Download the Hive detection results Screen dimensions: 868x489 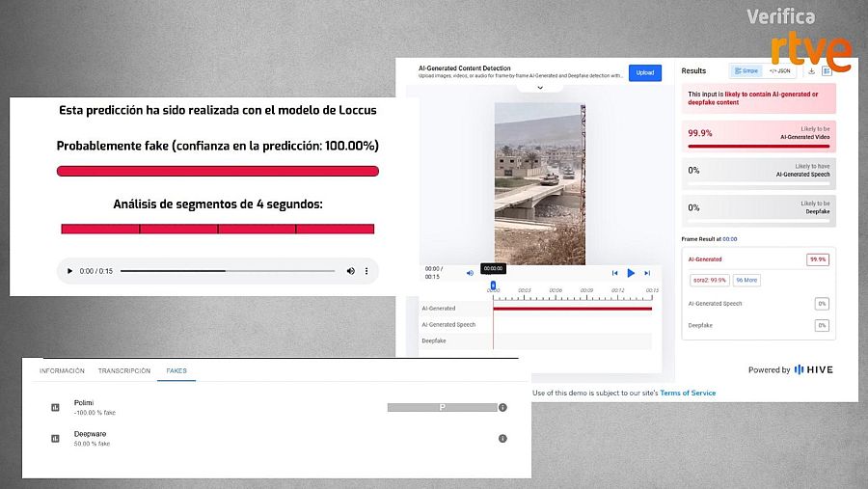(x=811, y=70)
